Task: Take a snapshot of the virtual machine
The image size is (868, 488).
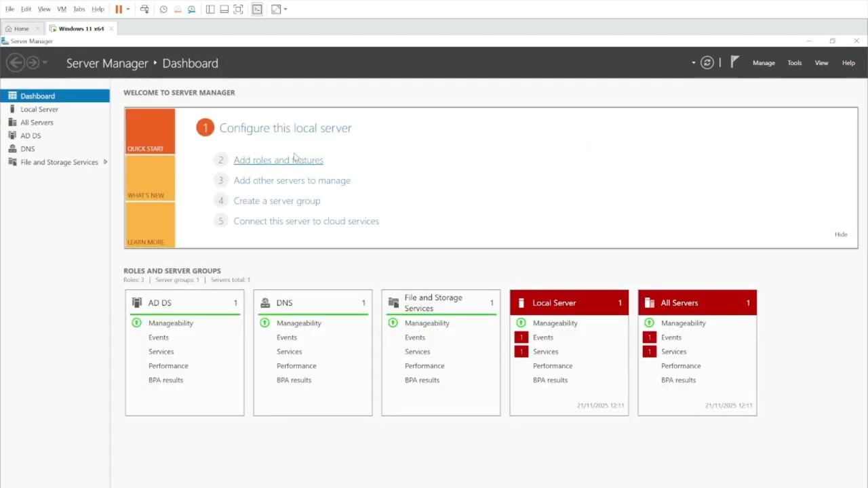Action: [163, 9]
